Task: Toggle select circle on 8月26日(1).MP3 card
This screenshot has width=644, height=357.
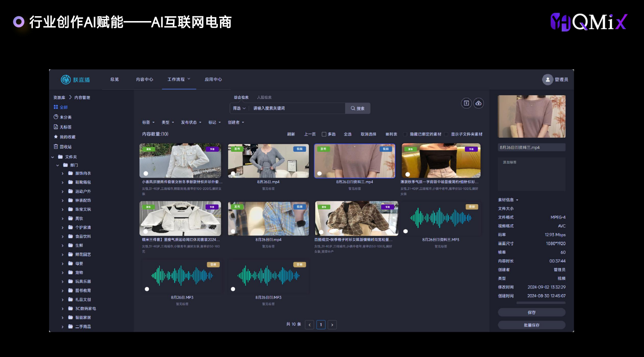Action: (233, 289)
